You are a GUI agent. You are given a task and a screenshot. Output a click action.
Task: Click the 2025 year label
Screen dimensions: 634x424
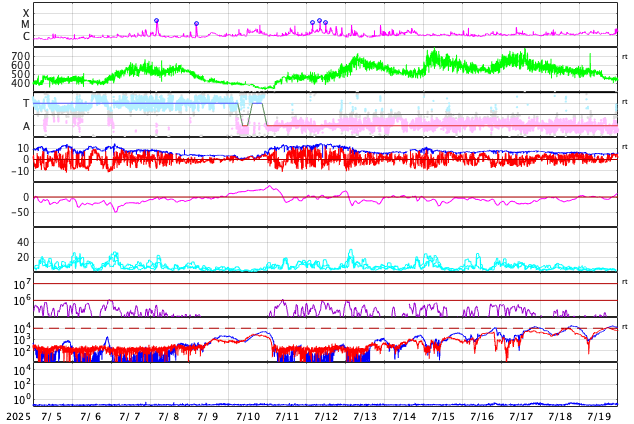click(19, 417)
